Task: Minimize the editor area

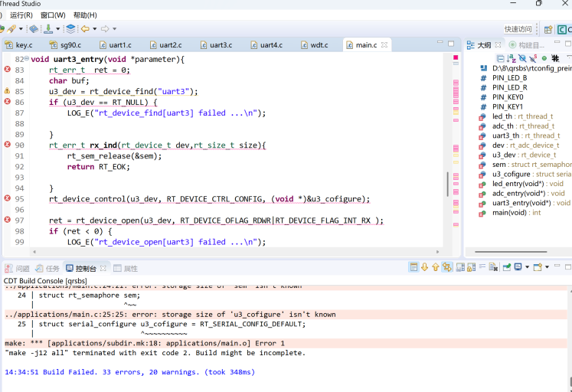Action: point(440,43)
